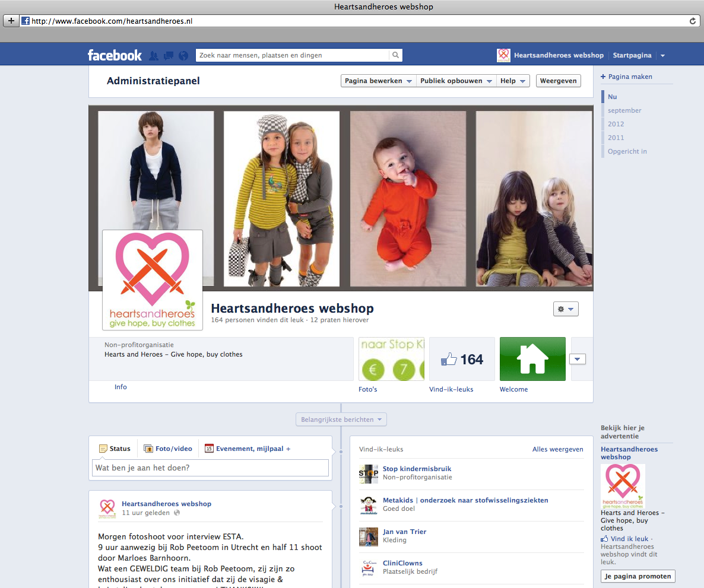Click the Jan van Trier page icon
The image size is (704, 588).
click(x=369, y=536)
